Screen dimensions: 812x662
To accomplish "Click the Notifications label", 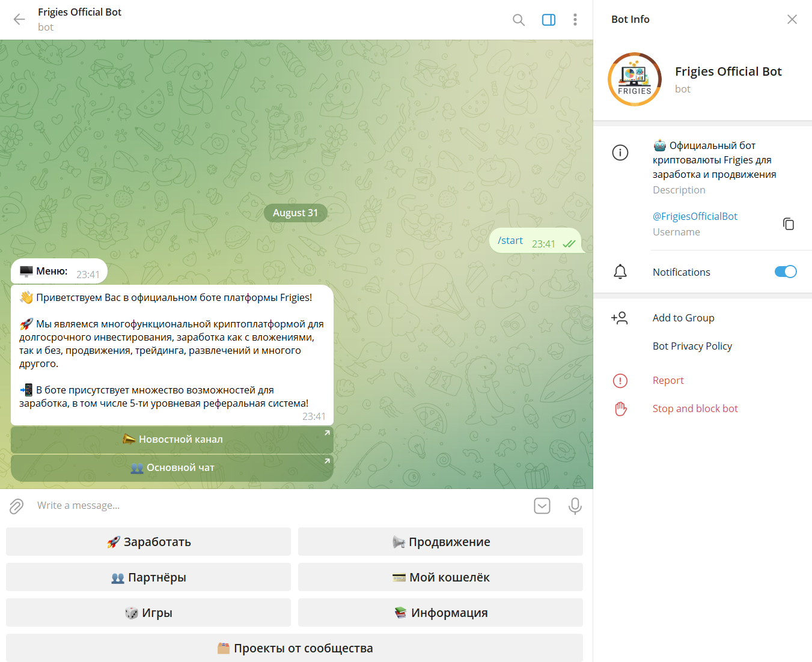I will (x=682, y=272).
